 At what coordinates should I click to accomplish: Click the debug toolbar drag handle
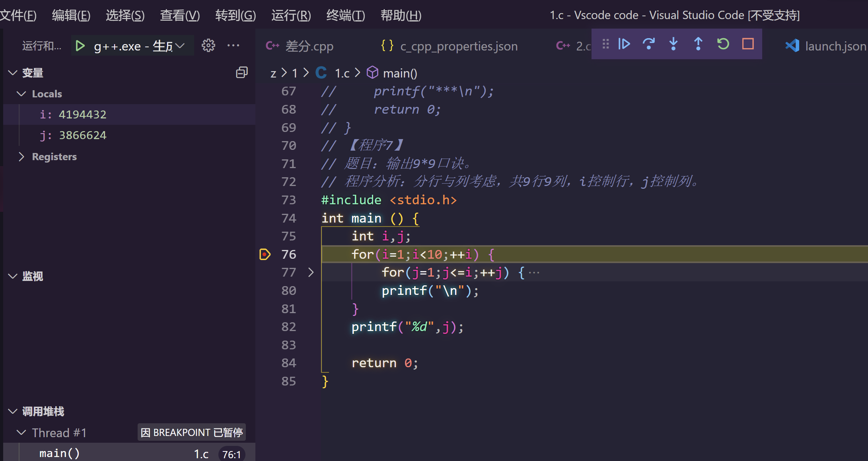click(x=605, y=44)
